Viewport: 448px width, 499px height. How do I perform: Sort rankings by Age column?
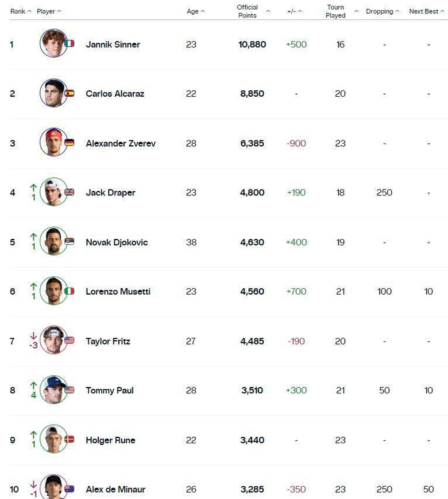[195, 12]
